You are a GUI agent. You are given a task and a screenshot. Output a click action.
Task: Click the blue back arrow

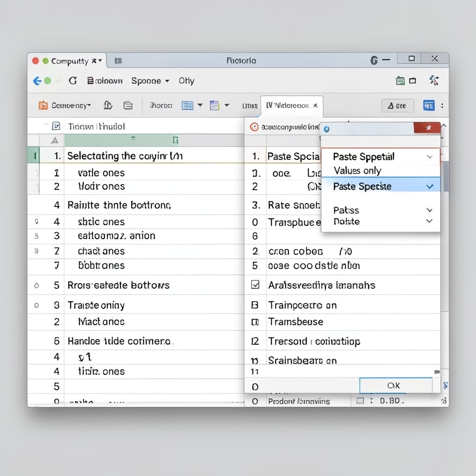point(37,81)
